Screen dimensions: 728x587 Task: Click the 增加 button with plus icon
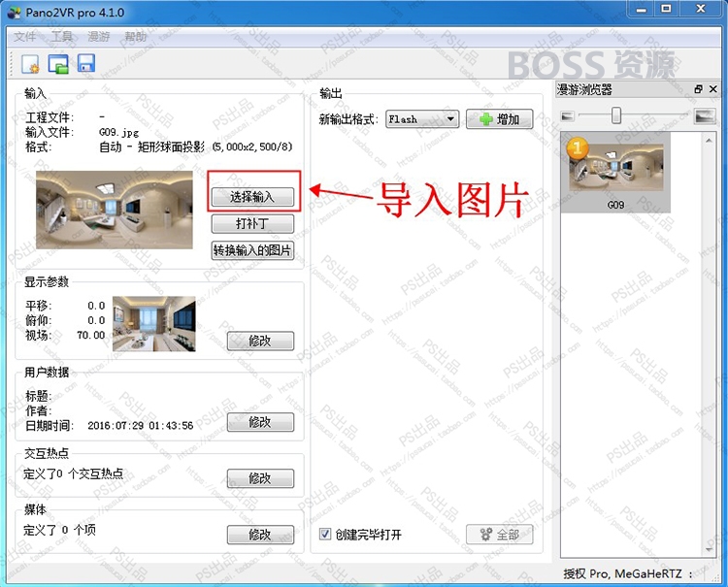(x=500, y=119)
